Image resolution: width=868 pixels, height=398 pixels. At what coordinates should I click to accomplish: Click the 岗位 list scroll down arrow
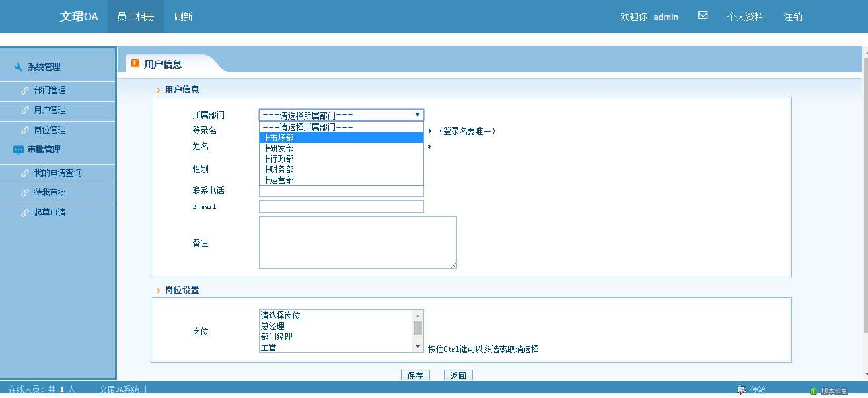click(x=418, y=347)
